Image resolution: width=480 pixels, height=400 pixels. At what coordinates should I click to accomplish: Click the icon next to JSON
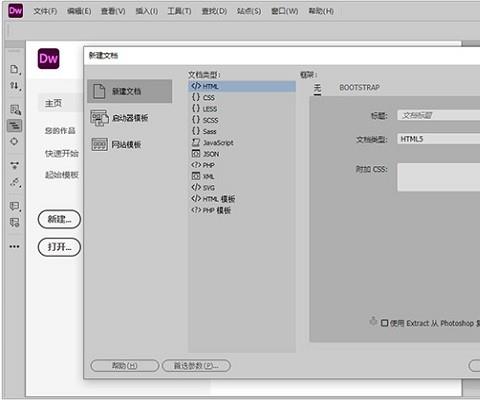point(196,154)
